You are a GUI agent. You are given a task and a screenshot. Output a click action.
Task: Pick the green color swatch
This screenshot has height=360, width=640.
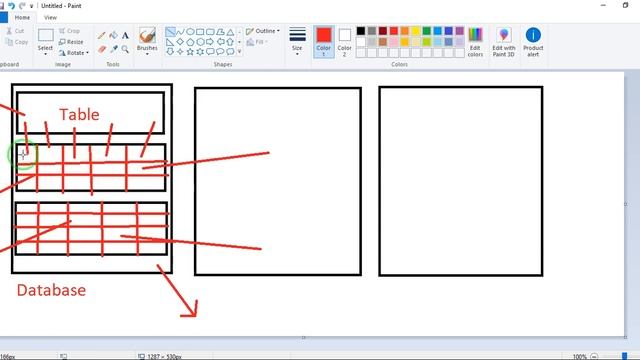point(427,31)
